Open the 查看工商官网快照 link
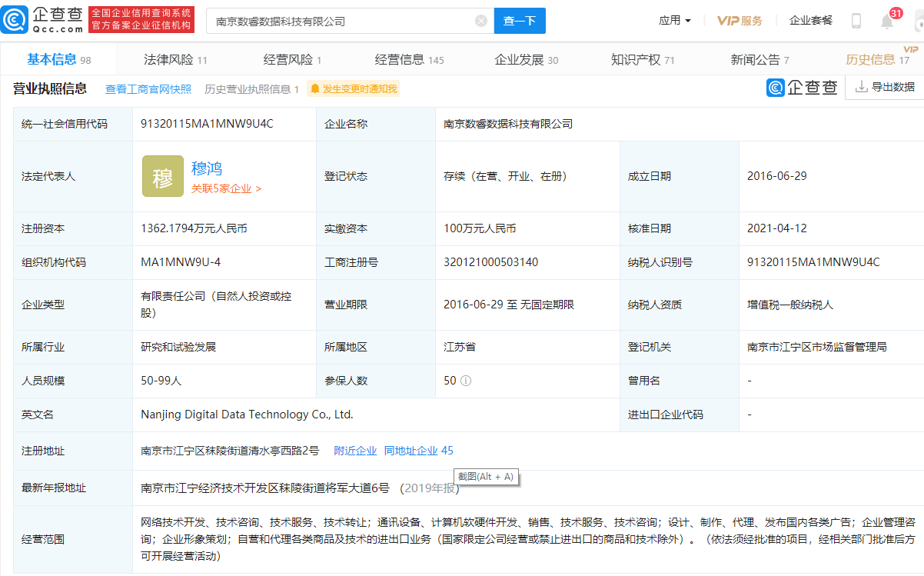The width and height of the screenshot is (924, 576). coord(148,89)
